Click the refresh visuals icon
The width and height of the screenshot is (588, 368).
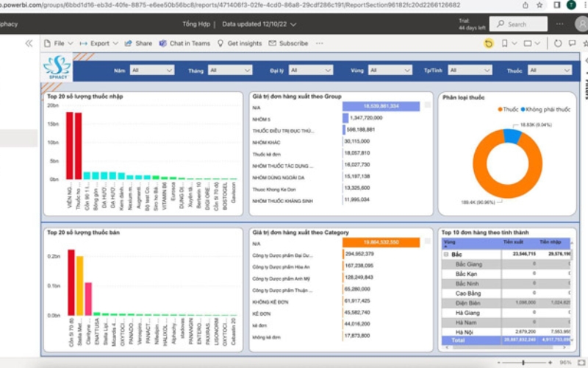click(x=558, y=43)
